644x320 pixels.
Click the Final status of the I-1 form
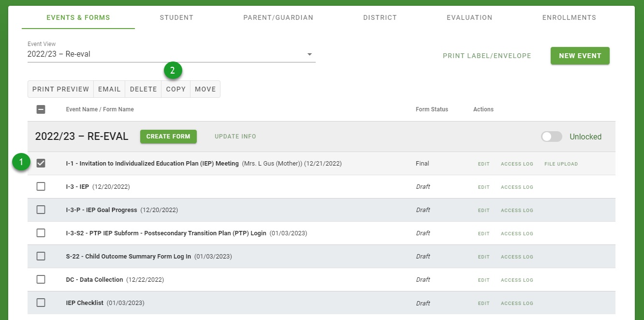coord(423,164)
